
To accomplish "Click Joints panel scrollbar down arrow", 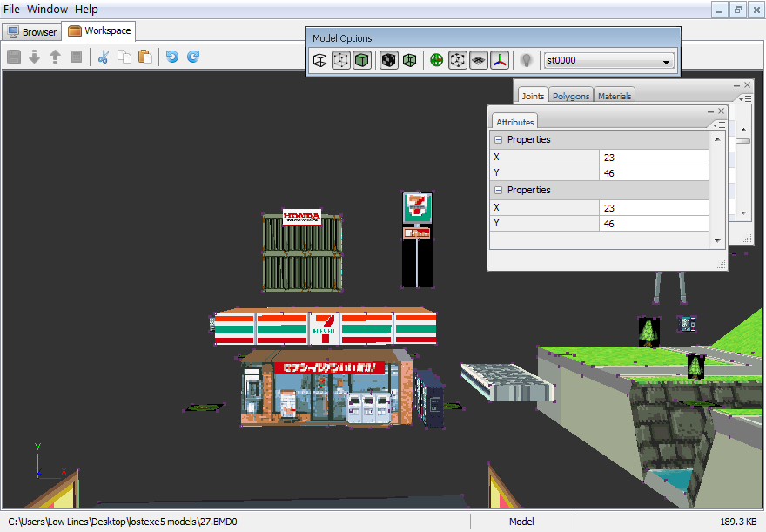I will 743,213.
